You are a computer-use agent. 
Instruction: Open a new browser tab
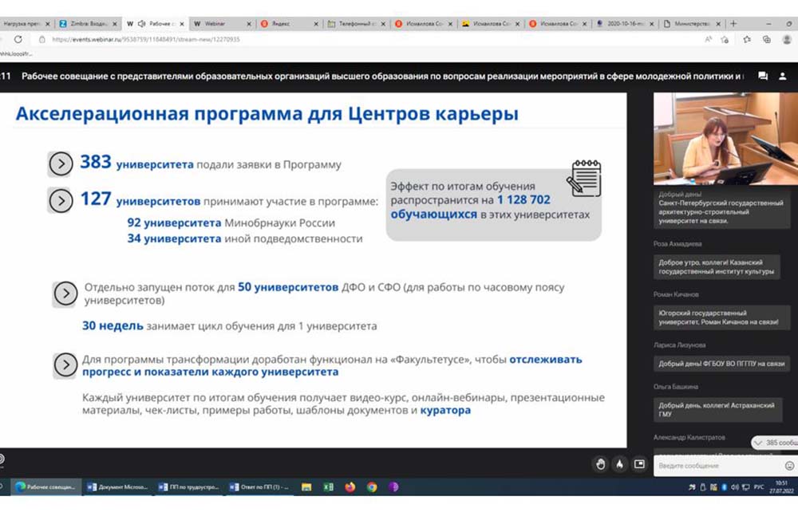(x=734, y=24)
